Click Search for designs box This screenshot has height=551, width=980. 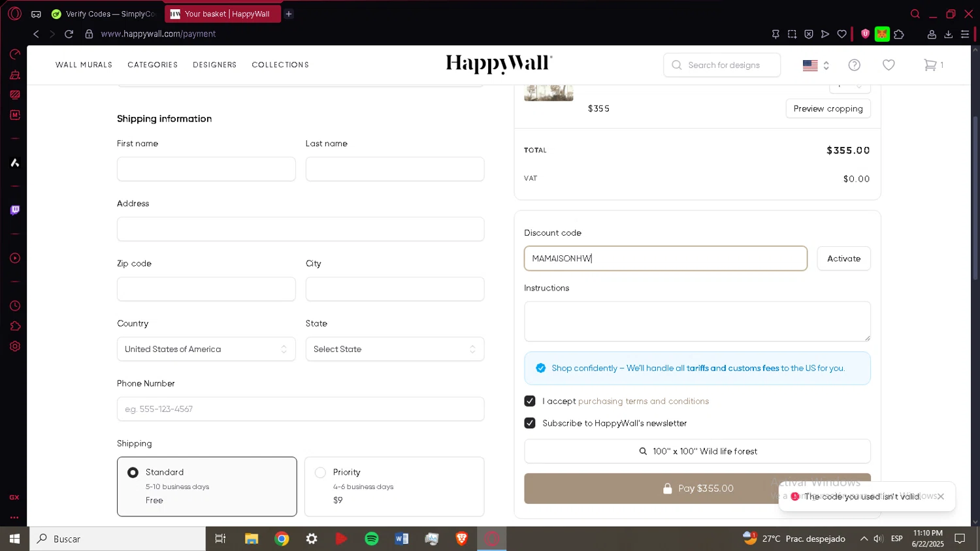(722, 65)
